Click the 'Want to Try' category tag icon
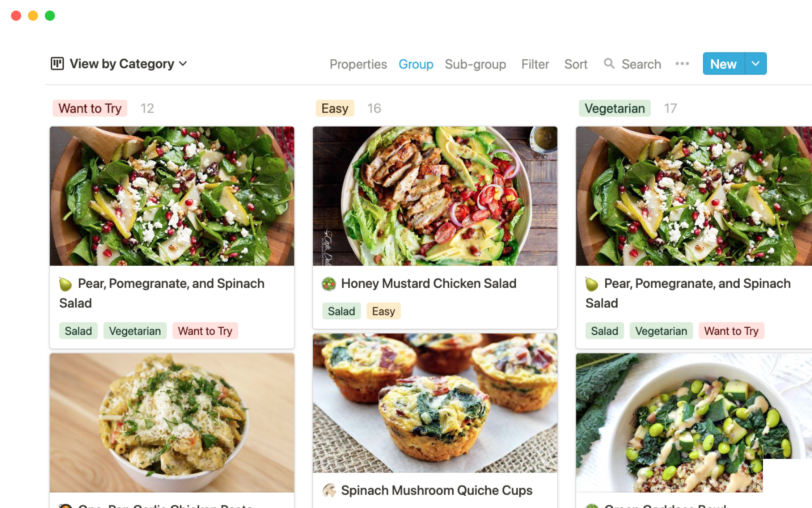This screenshot has height=508, width=812. tap(89, 108)
